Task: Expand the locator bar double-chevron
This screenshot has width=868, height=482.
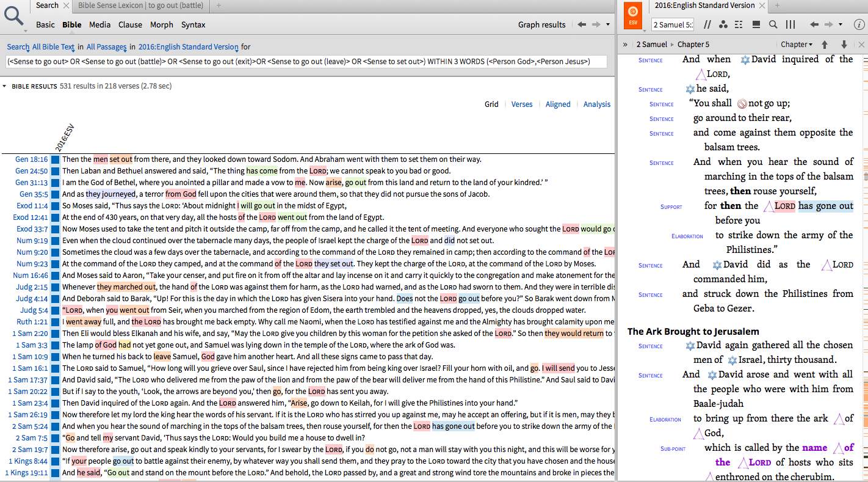Action: point(625,45)
